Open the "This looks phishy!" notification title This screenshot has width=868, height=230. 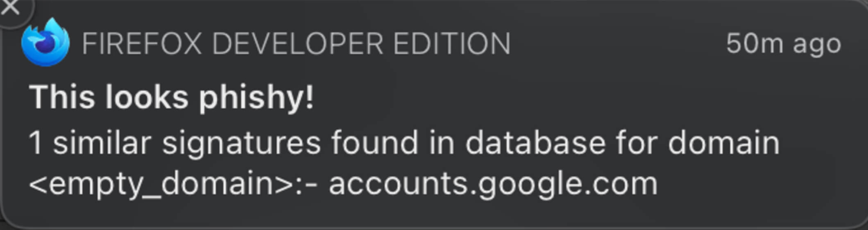171,97
